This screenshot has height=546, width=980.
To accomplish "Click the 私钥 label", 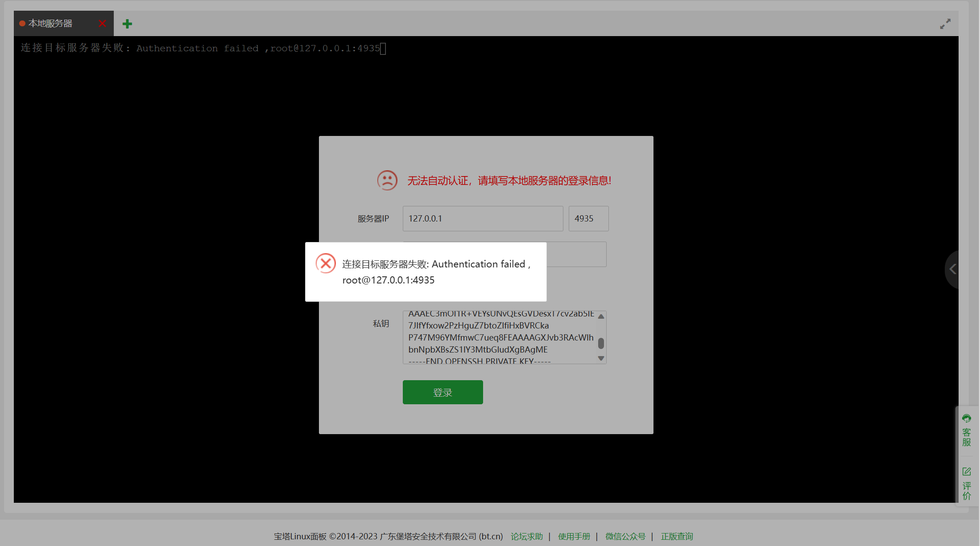I will tap(381, 324).
